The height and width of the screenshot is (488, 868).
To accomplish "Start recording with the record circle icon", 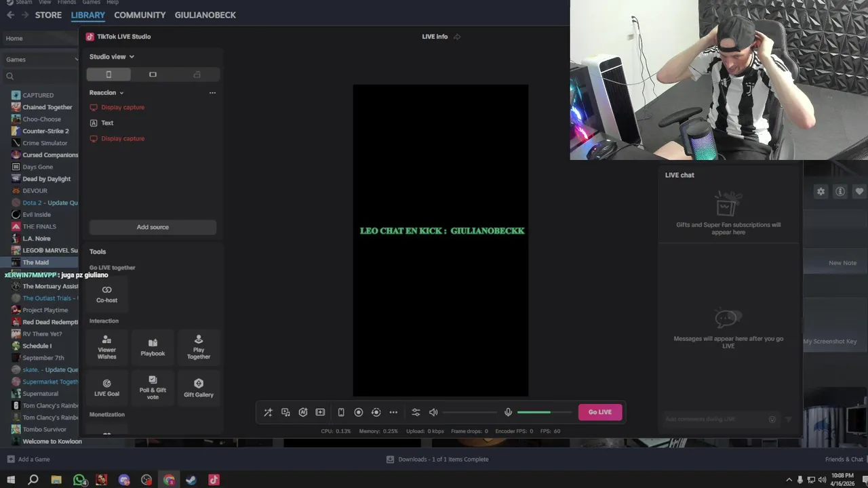I will (359, 412).
